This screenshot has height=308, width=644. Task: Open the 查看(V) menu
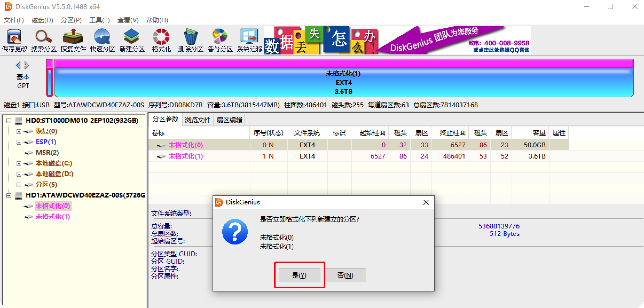tap(128, 20)
